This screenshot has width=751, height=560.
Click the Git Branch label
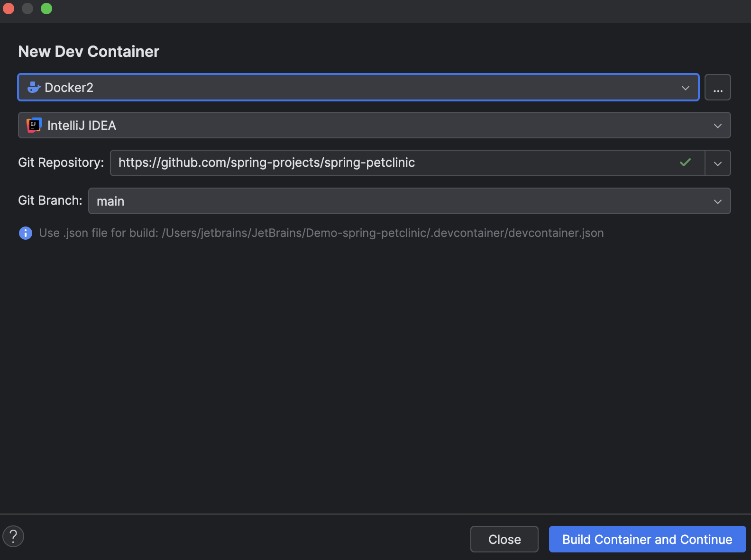click(x=50, y=201)
